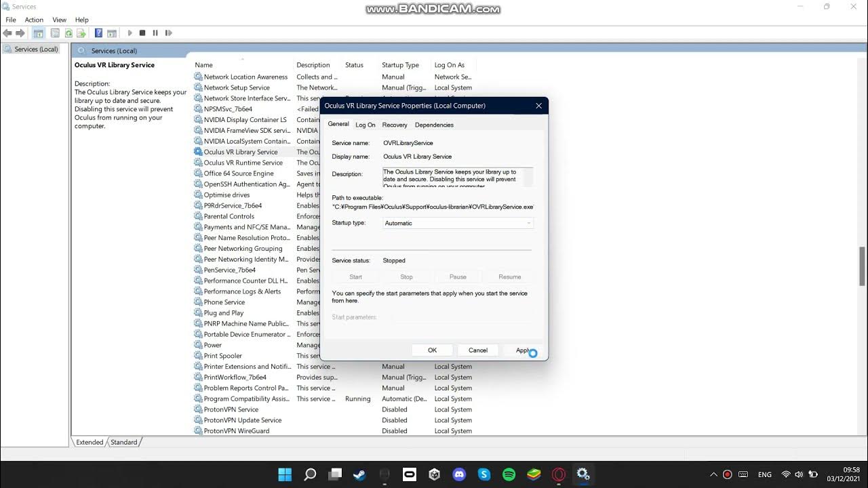
Task: Switch to the Extended view tab
Action: pyautogui.click(x=90, y=442)
